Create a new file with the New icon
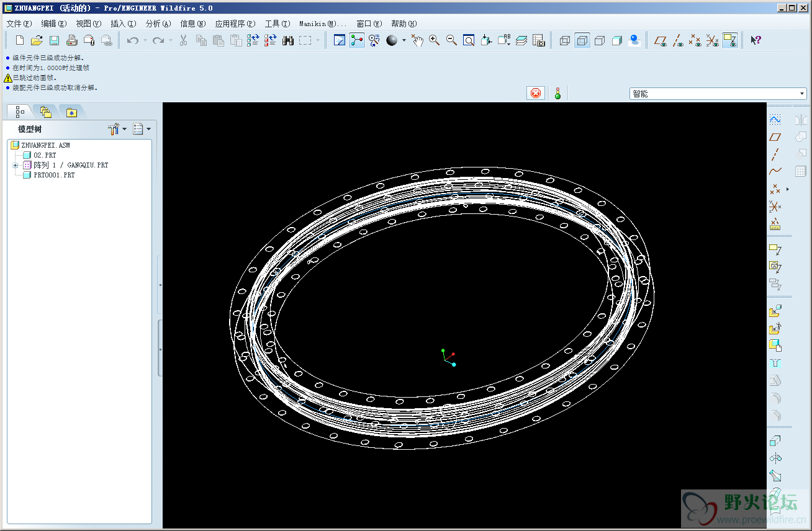 tap(20, 40)
